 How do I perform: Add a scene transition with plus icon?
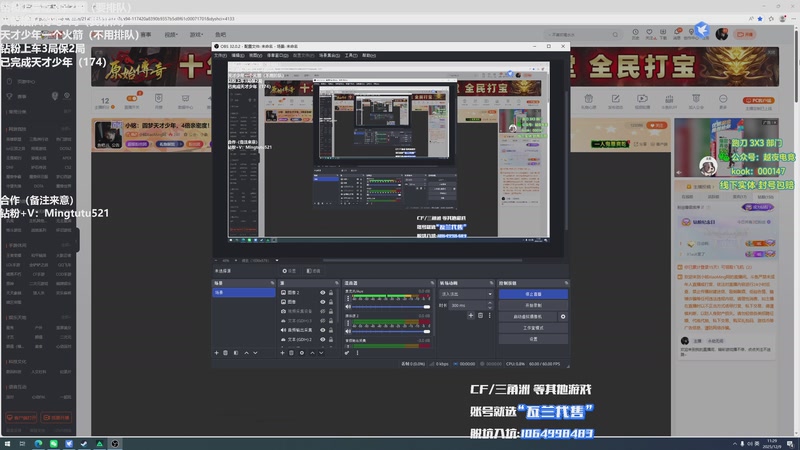471,316
